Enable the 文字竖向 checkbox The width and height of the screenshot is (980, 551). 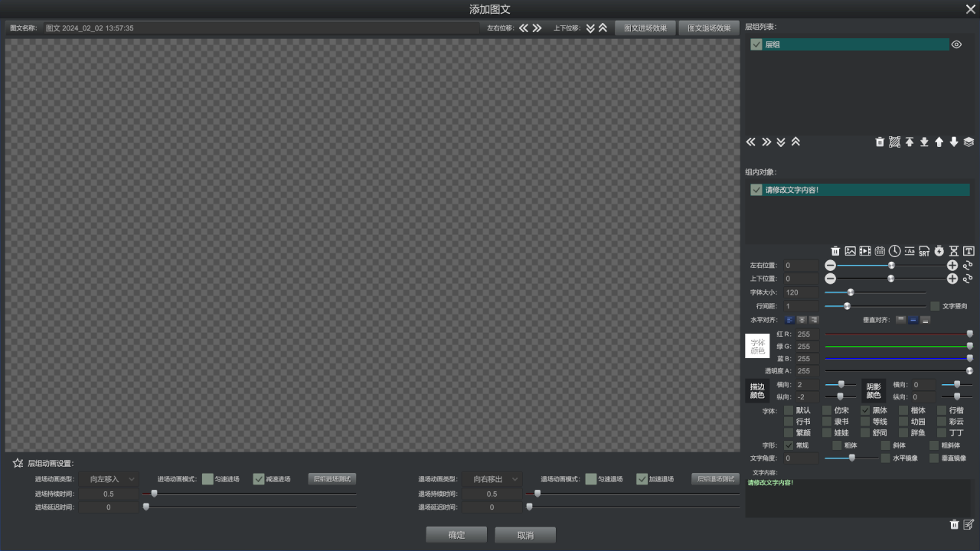coord(935,306)
